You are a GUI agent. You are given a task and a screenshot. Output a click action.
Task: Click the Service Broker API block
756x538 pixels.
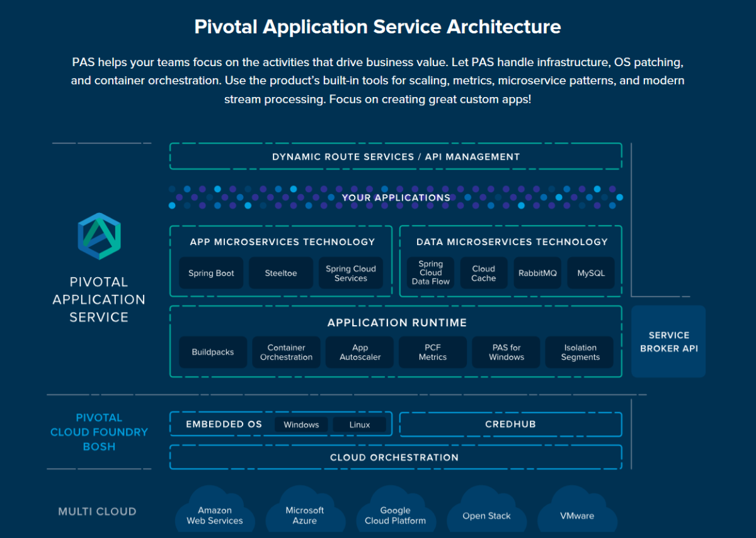coord(668,341)
